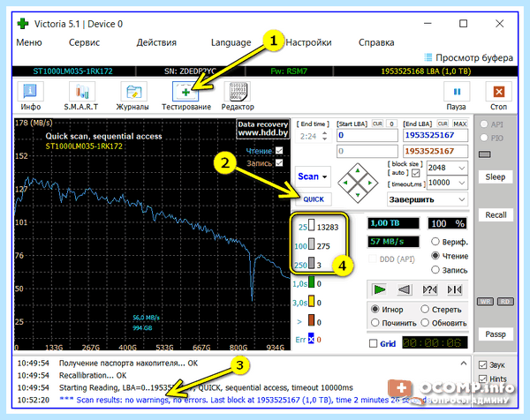The height and width of the screenshot is (420, 530).
Task: Click the CUR button next to Start LBA
Action: [x=377, y=124]
